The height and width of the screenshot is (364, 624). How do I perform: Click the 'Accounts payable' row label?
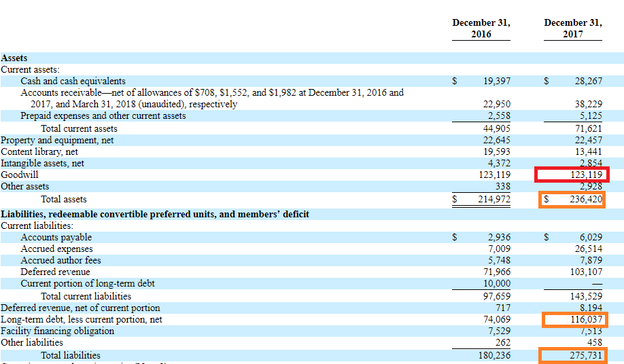point(56,237)
